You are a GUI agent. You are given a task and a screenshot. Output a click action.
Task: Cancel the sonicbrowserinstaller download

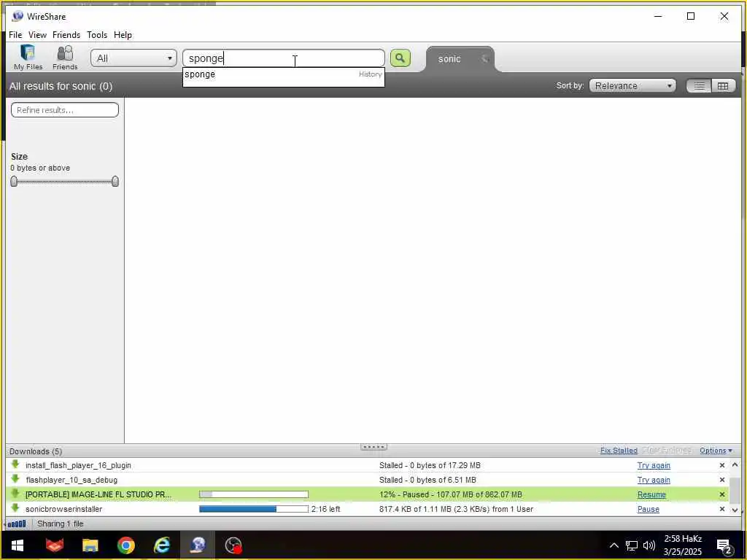(x=721, y=510)
